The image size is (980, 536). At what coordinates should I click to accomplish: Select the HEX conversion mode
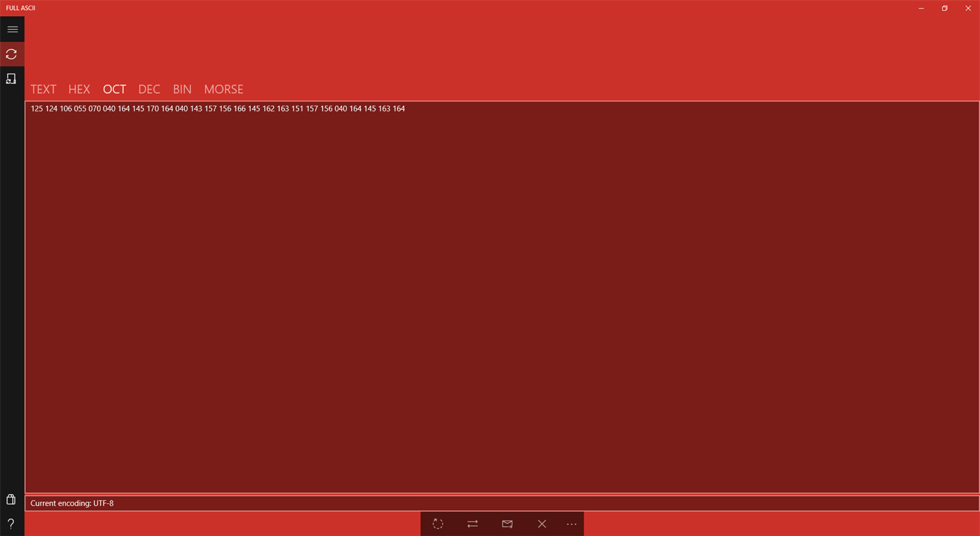pos(79,89)
